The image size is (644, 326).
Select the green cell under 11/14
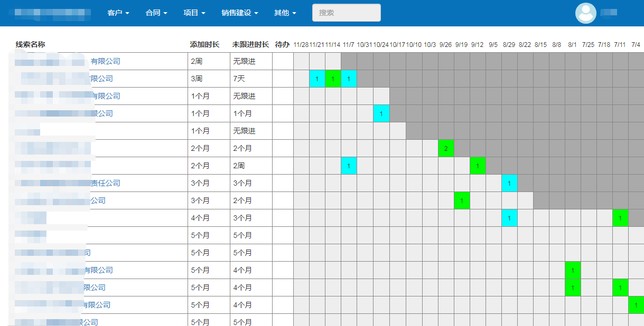(333, 79)
